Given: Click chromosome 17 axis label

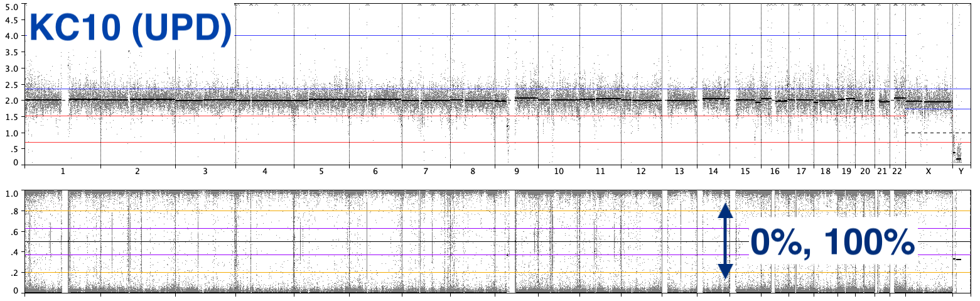Looking at the screenshot, I should point(801,171).
